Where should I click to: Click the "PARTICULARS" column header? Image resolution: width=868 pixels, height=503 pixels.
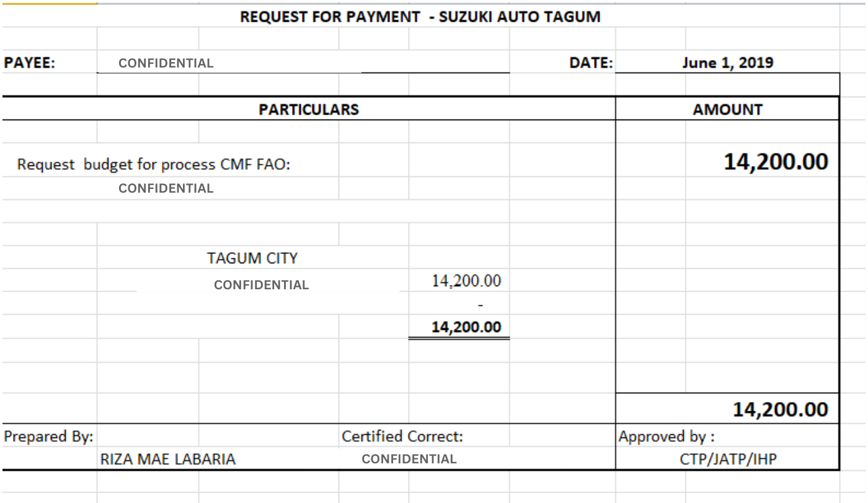coord(309,110)
